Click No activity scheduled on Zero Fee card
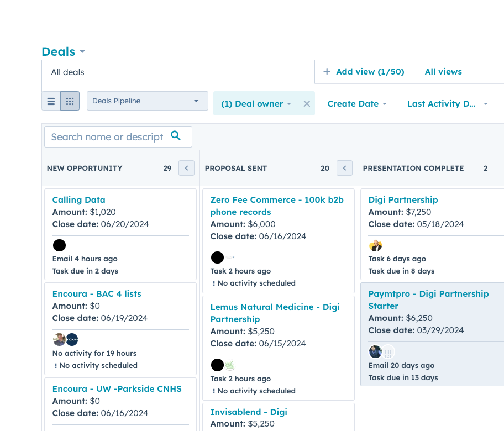The width and height of the screenshot is (504, 431). [254, 283]
